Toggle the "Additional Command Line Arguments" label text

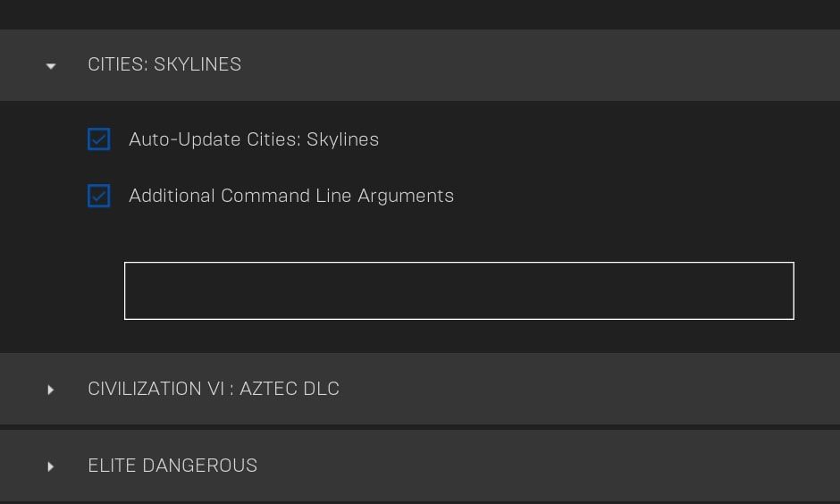(x=291, y=196)
